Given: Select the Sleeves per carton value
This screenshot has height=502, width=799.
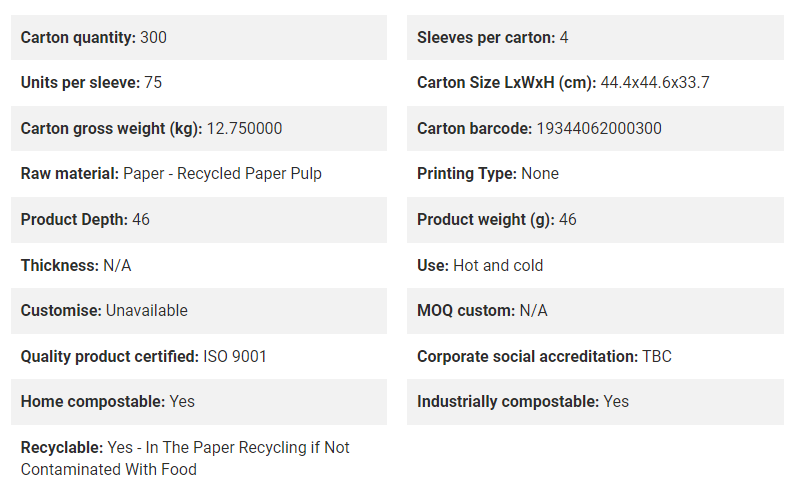Looking at the screenshot, I should [564, 37].
